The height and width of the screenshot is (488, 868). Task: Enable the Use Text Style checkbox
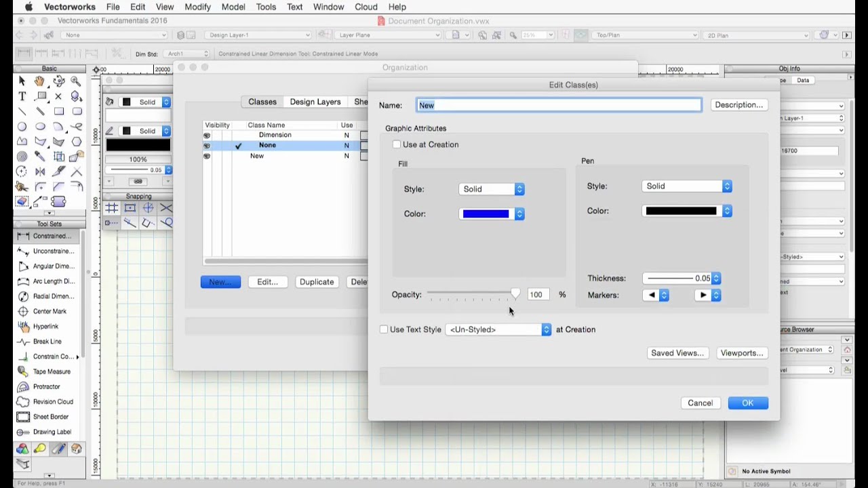point(384,329)
